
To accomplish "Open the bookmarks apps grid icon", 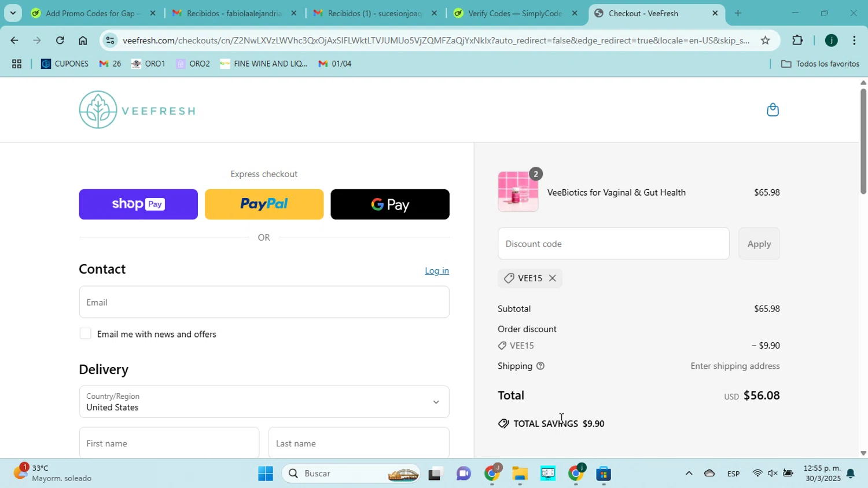I will (17, 64).
